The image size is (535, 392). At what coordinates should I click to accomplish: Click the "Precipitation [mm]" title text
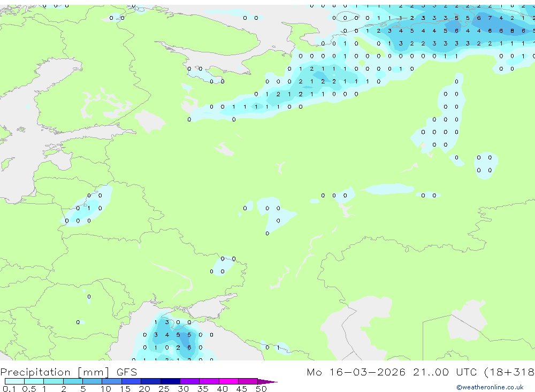point(55,372)
